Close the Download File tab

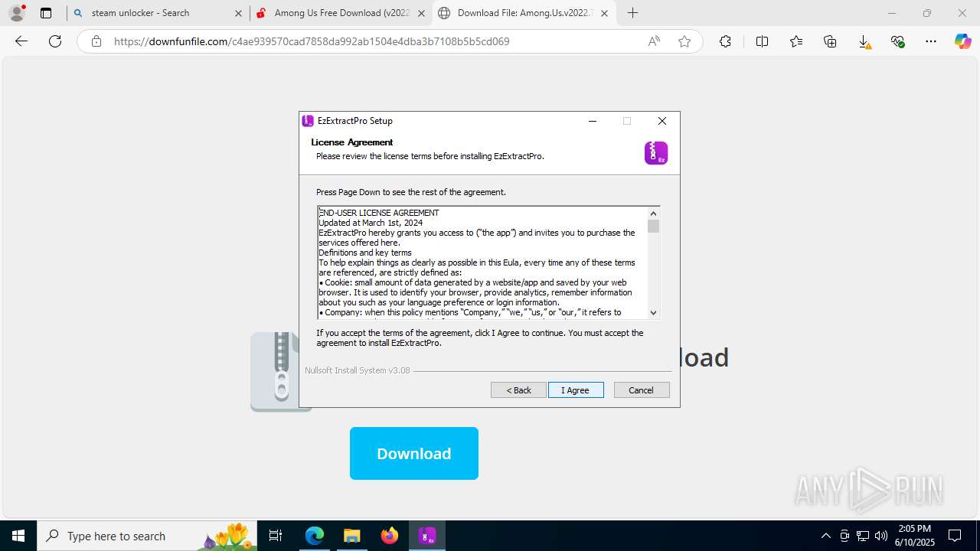pyautogui.click(x=604, y=13)
